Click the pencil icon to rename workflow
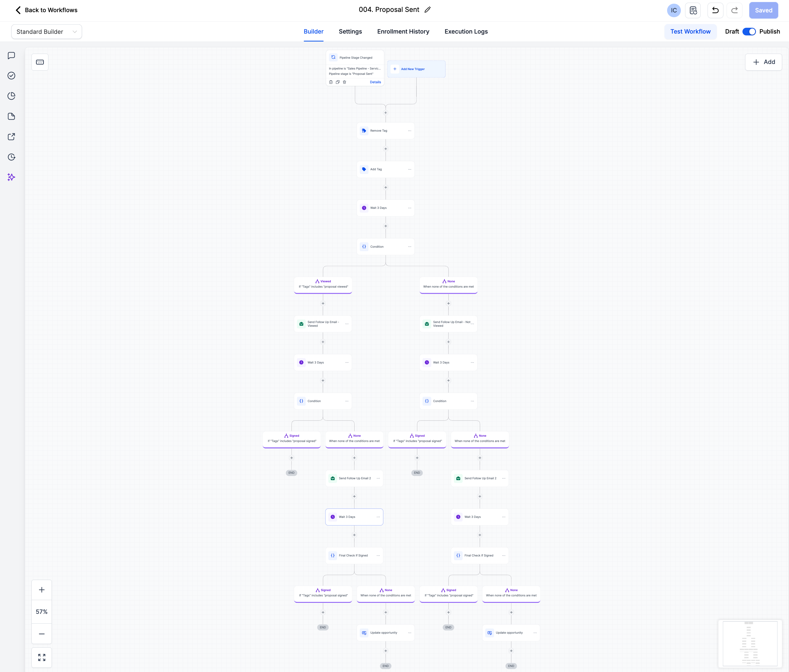Viewport: 789px width, 672px height. [x=428, y=10]
